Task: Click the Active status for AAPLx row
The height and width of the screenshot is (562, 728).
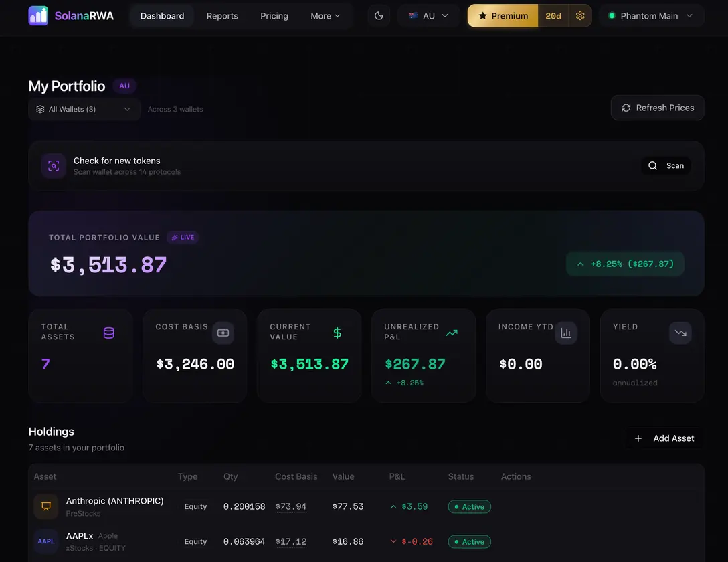Action: (470, 541)
